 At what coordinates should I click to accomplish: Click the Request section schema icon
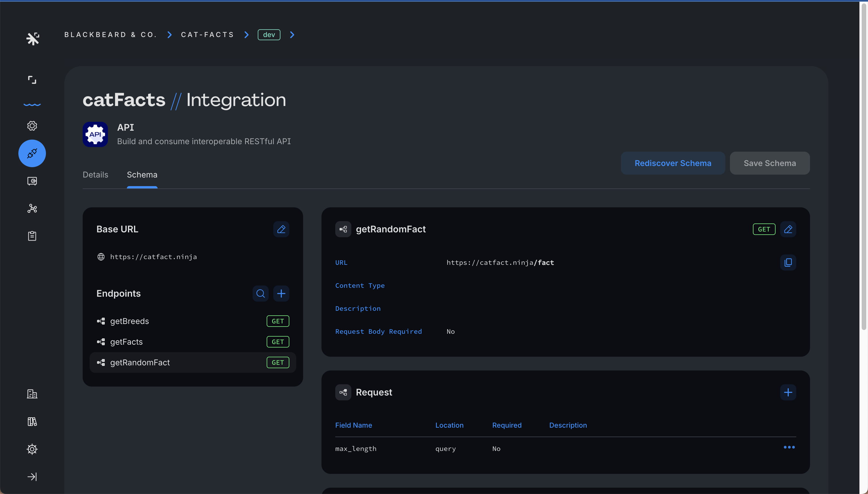[343, 393]
